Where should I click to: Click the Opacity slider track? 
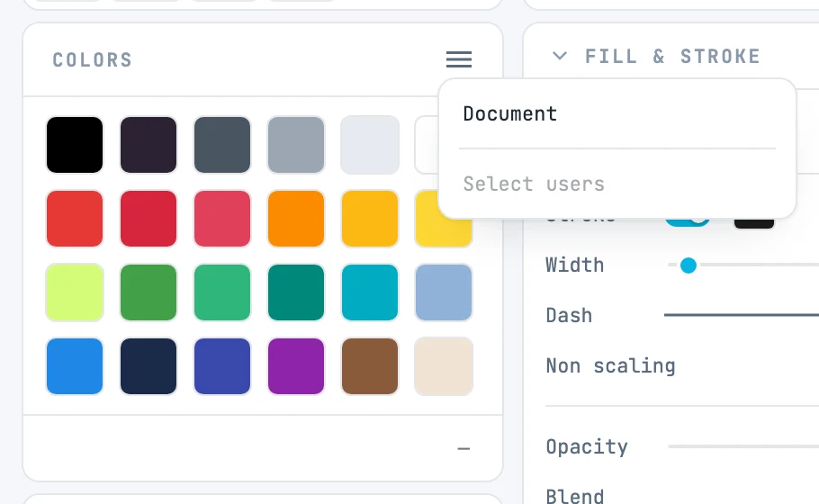point(743,446)
